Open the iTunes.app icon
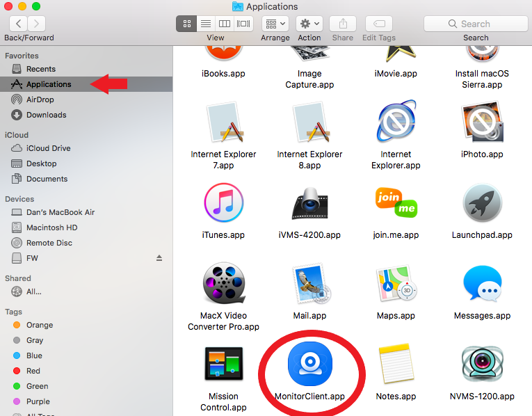This screenshot has height=416, width=532. click(x=223, y=203)
